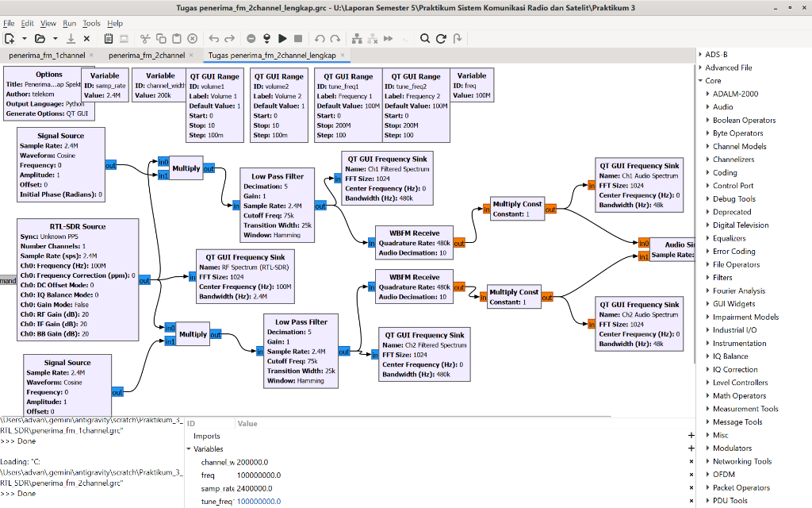The width and height of the screenshot is (812, 508).
Task: Reload blocks with the circular arrow icon
Action: point(441,38)
